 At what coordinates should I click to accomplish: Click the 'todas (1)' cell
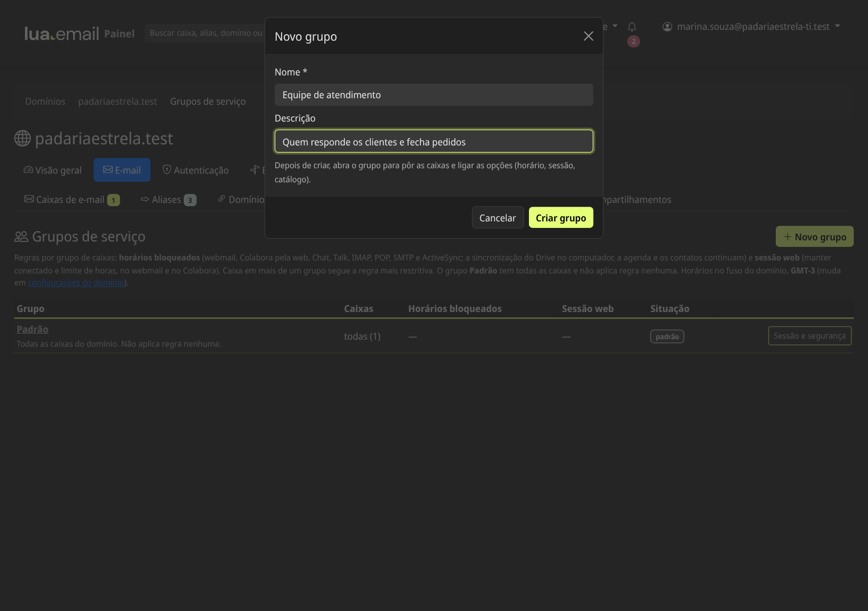click(x=362, y=336)
